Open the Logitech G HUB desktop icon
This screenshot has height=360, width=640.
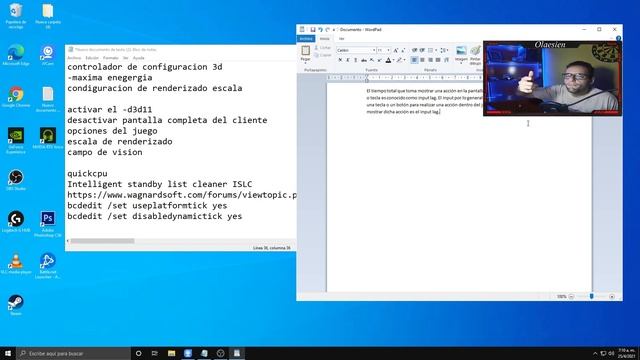[16, 222]
